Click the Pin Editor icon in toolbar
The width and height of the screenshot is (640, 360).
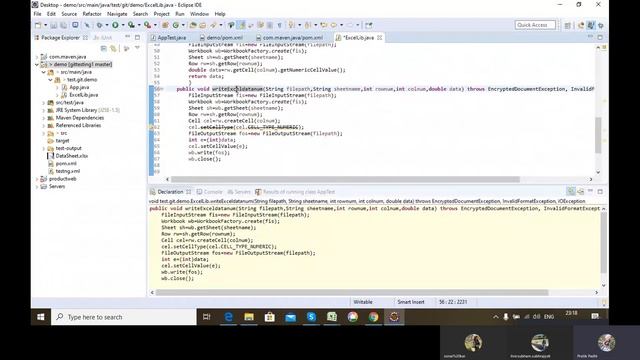[369, 25]
